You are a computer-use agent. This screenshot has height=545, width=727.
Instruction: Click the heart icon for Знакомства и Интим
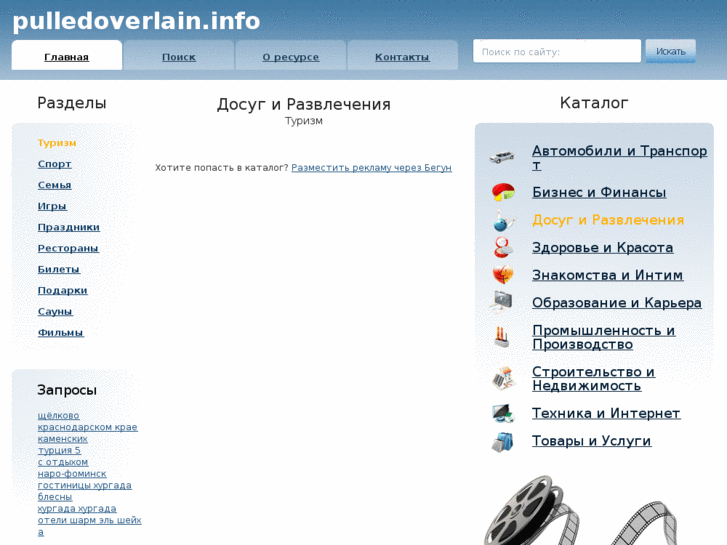click(503, 275)
